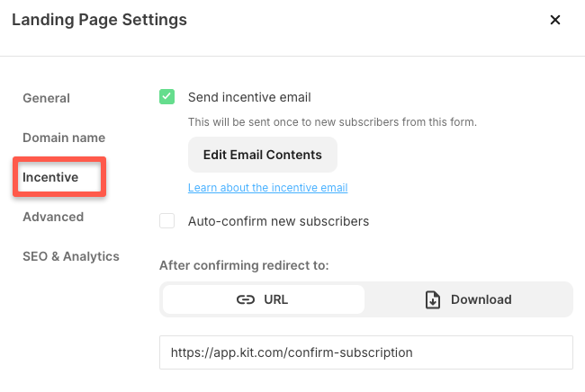The width and height of the screenshot is (585, 392).
Task: Select the Incentive tab
Action: point(50,177)
